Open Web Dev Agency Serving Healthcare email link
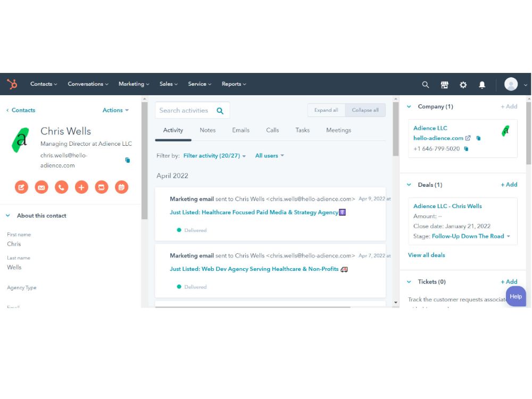This screenshot has height=399, width=532. pos(259,269)
